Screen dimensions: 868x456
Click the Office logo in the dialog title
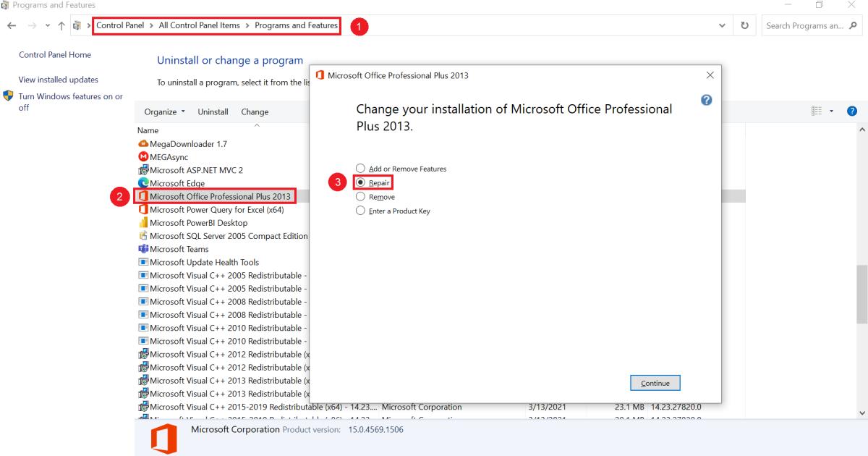coord(320,75)
